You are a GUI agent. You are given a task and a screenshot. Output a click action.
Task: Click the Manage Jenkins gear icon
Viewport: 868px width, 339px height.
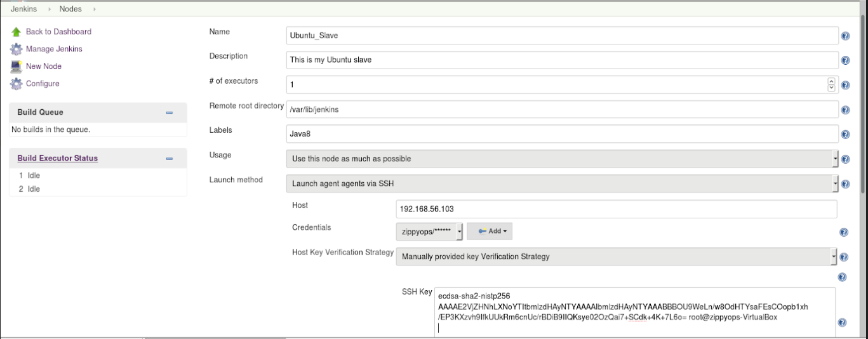(x=16, y=49)
